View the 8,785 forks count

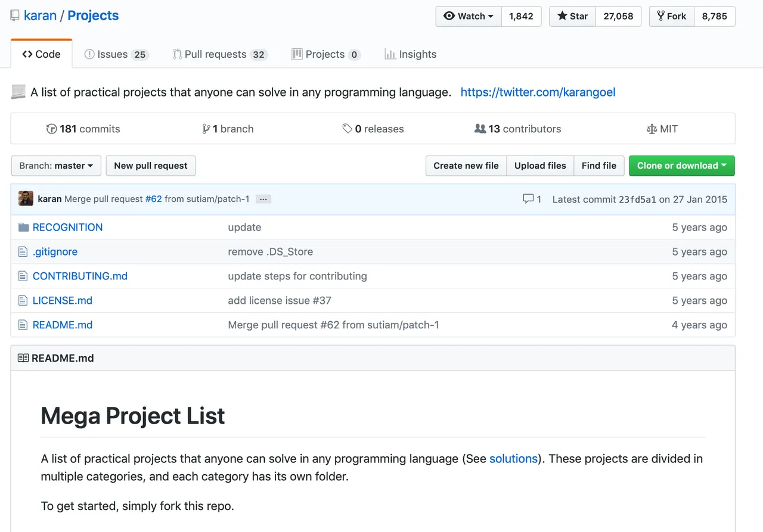[x=714, y=17]
